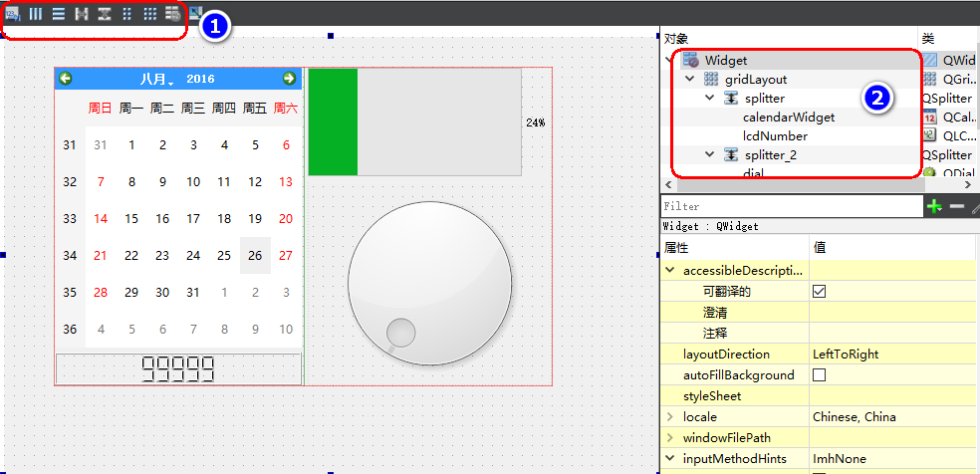Enable the autoFillBackground checkbox
The image size is (980, 474).
pos(820,375)
